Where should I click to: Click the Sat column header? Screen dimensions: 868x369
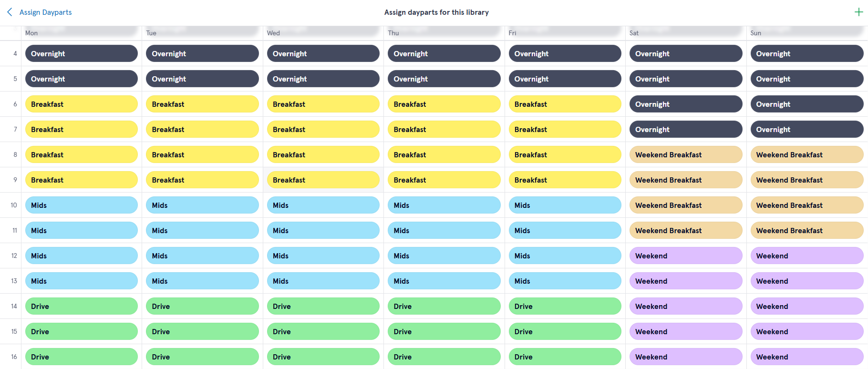[634, 33]
